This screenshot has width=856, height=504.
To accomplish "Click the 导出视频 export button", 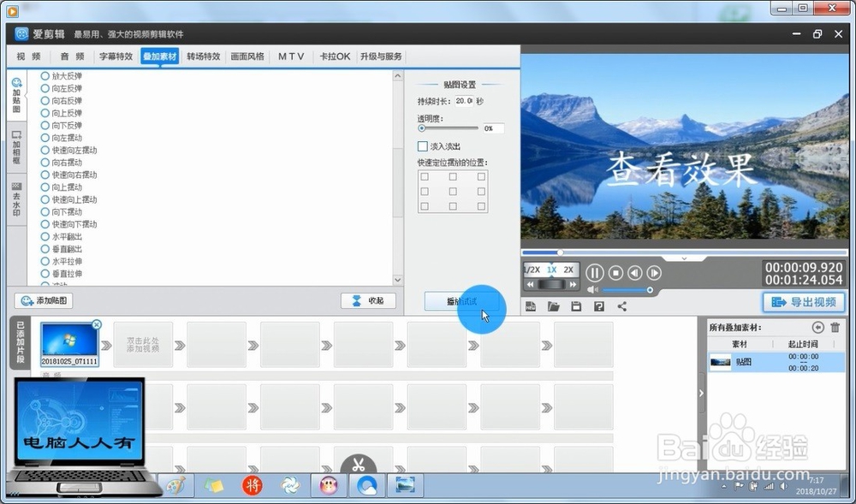I will pyautogui.click(x=804, y=302).
